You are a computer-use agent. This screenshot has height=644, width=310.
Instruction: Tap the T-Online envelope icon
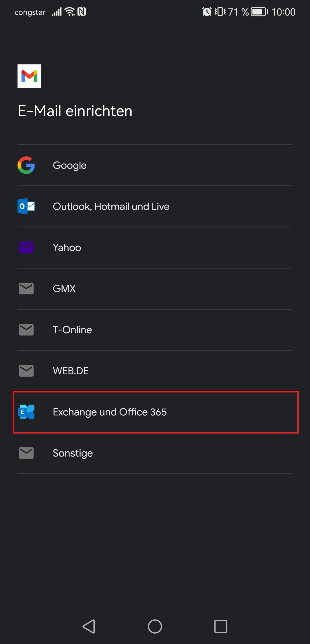point(26,329)
